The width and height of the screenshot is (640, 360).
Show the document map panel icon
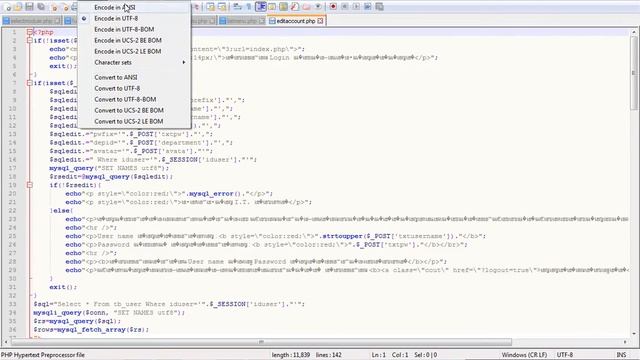coord(283,7)
